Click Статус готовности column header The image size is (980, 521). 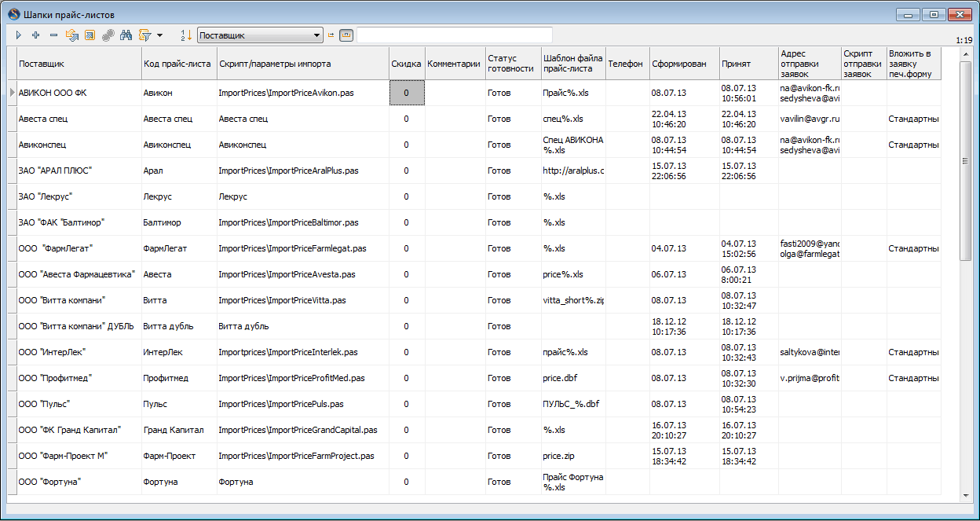point(513,64)
